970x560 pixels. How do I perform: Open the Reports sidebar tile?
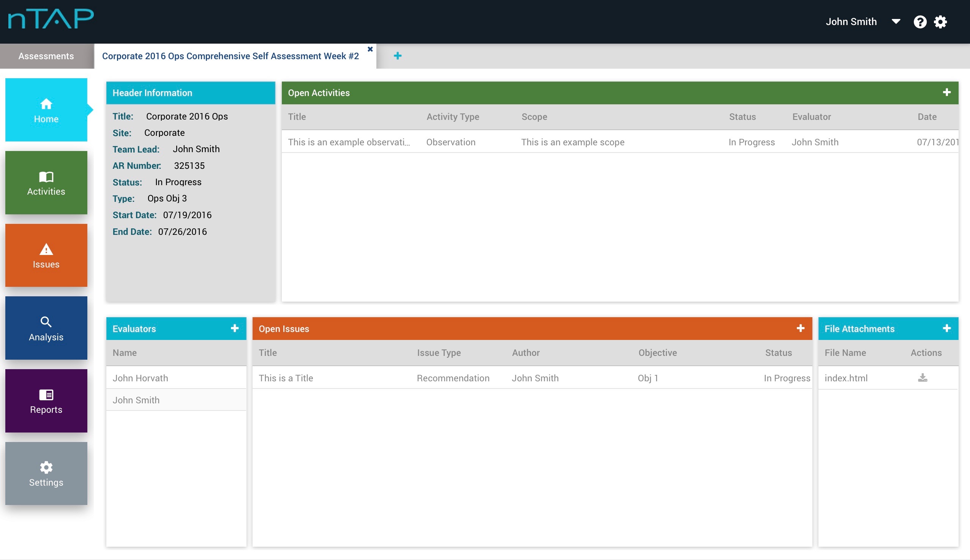pos(46,401)
